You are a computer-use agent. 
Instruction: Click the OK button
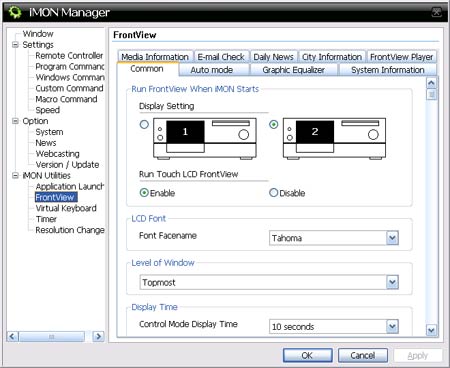click(x=307, y=356)
